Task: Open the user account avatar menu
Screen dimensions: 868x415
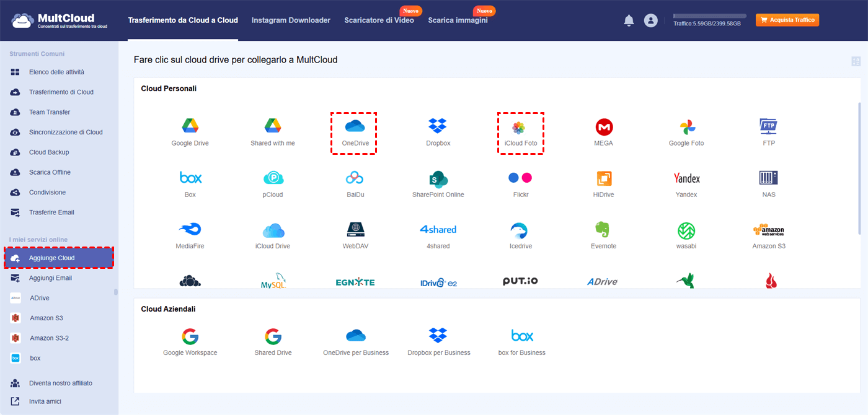Action: pos(650,20)
